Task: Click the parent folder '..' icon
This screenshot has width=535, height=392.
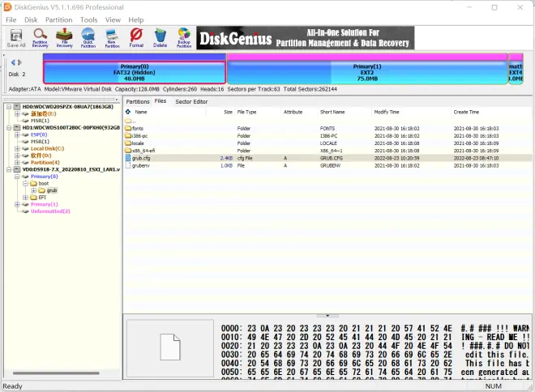Action: point(128,121)
